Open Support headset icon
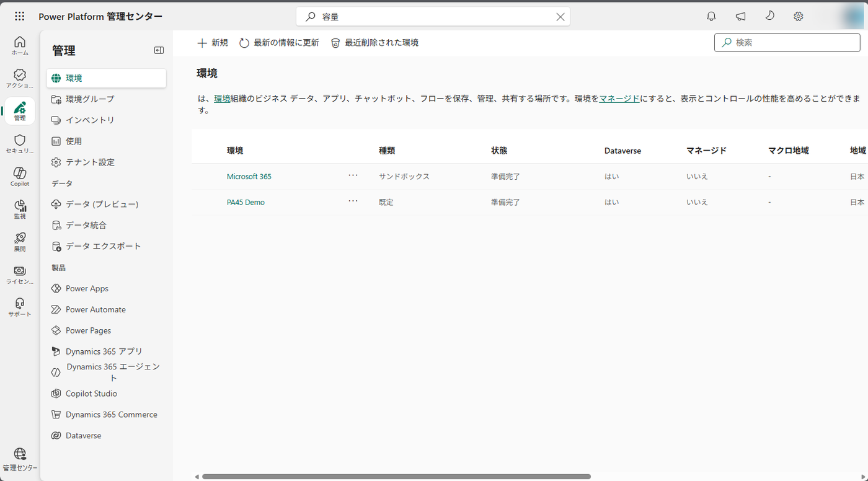This screenshot has height=481, width=868. click(20, 307)
